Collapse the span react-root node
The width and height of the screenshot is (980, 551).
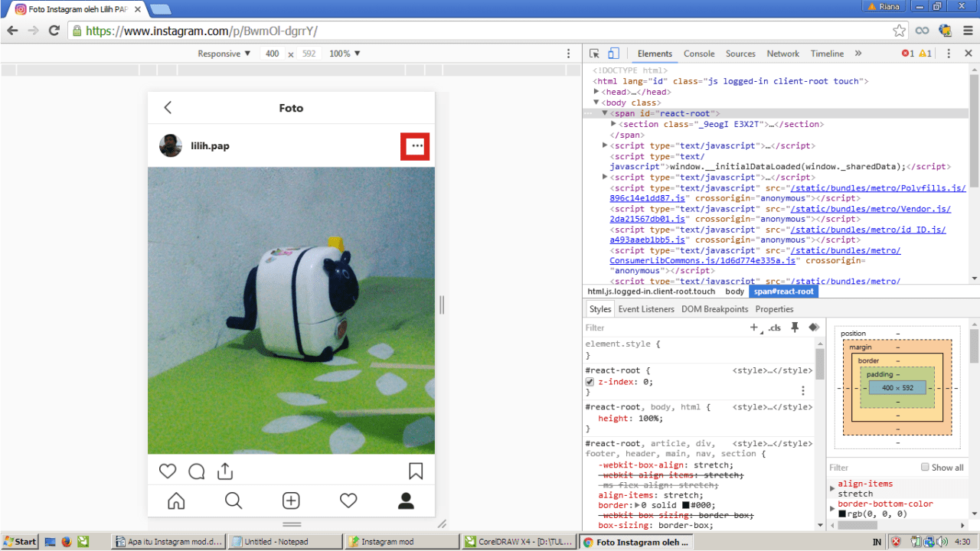605,113
